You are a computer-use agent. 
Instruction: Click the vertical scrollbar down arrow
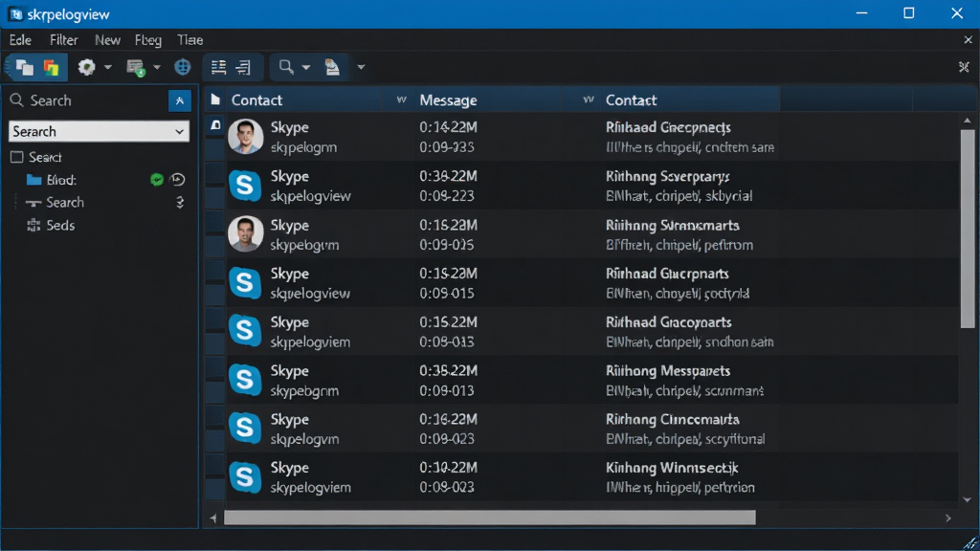click(968, 499)
